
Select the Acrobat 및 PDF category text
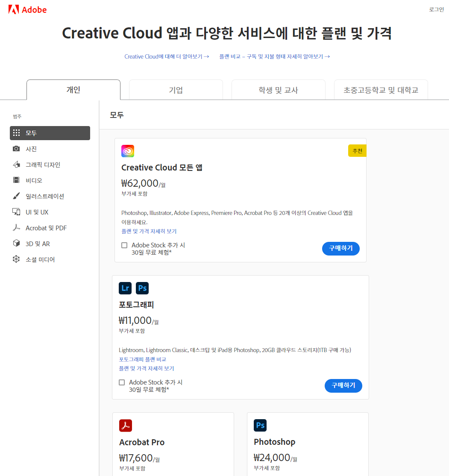click(x=46, y=228)
